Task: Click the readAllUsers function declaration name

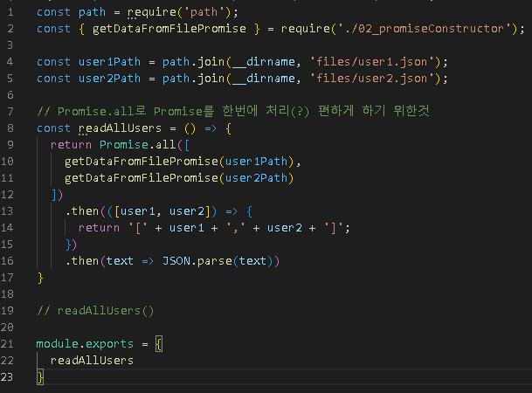Action: tap(120, 128)
